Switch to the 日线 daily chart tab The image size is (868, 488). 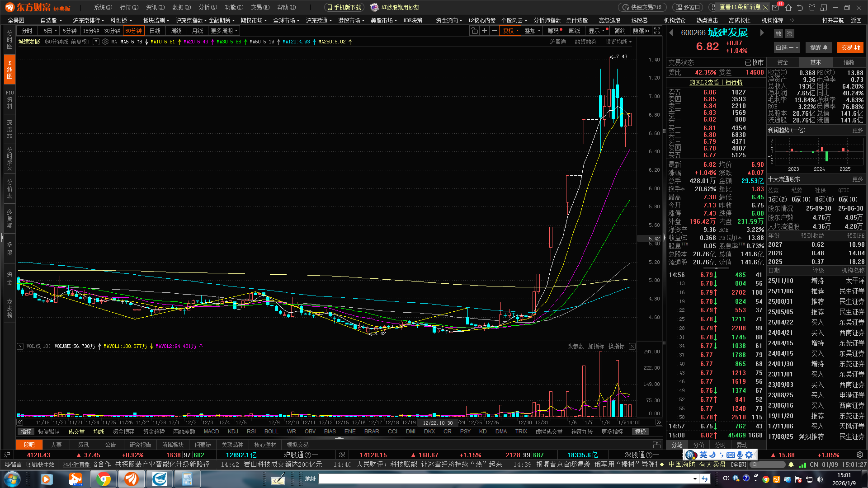tap(155, 31)
